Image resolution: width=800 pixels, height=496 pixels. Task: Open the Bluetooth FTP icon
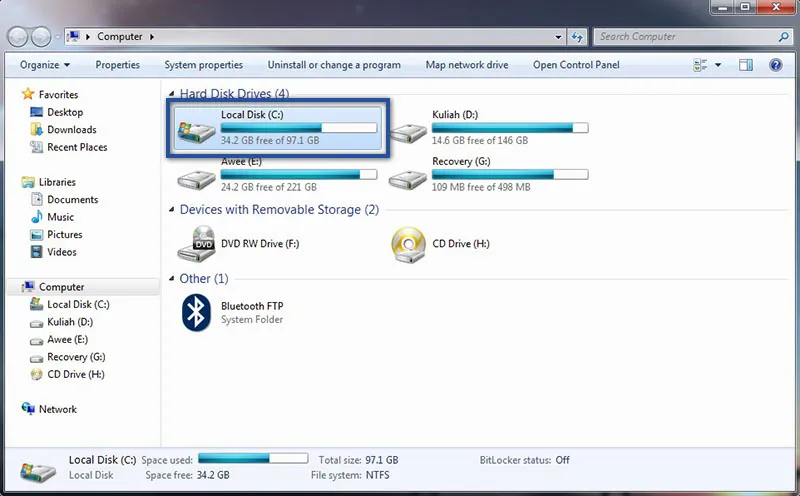tap(196, 312)
